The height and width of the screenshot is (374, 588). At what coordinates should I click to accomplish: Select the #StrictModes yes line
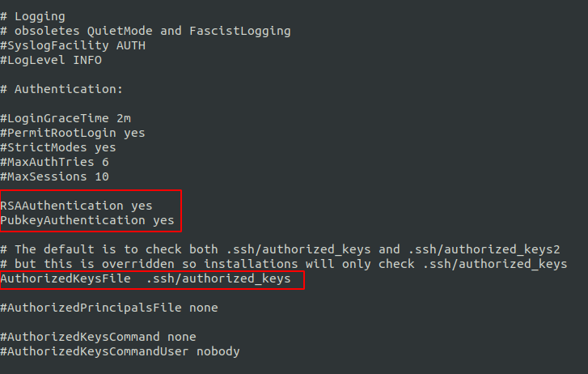(58, 147)
